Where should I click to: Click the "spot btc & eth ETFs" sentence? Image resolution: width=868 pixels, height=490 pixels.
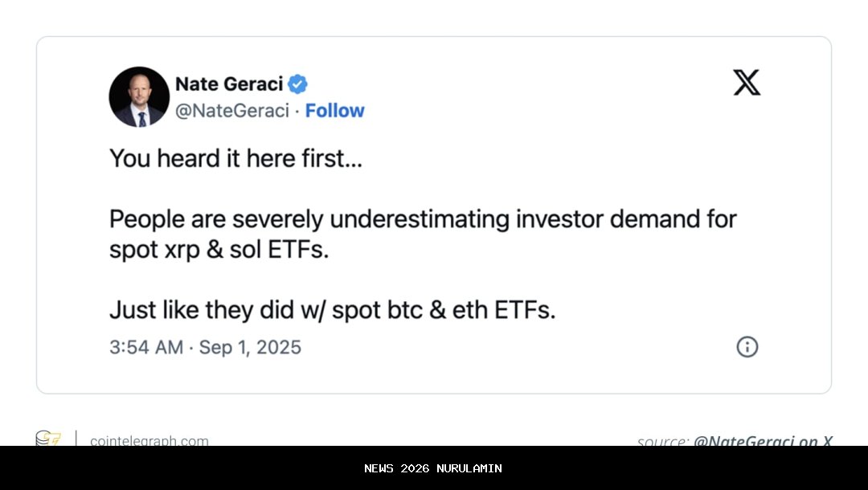pos(332,310)
